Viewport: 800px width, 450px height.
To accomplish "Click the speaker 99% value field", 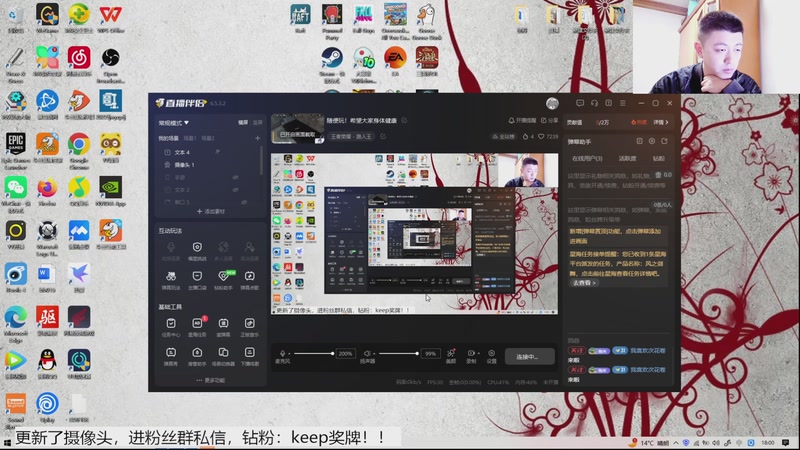I will [x=431, y=353].
